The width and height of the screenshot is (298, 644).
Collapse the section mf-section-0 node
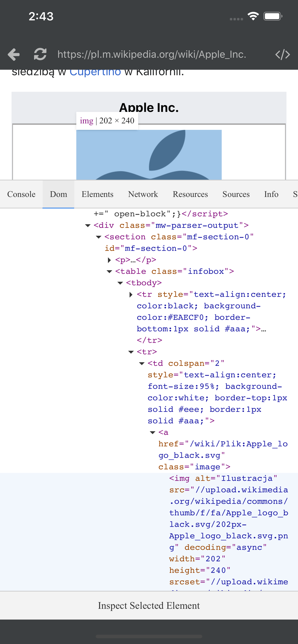[98, 237]
